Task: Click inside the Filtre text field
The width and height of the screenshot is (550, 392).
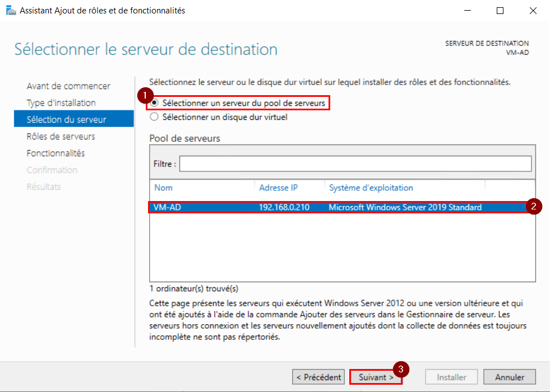Action: click(x=355, y=164)
